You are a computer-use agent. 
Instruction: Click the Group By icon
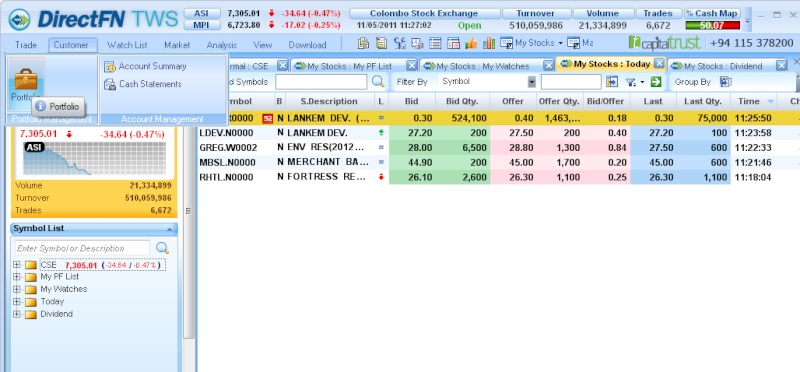point(726,82)
